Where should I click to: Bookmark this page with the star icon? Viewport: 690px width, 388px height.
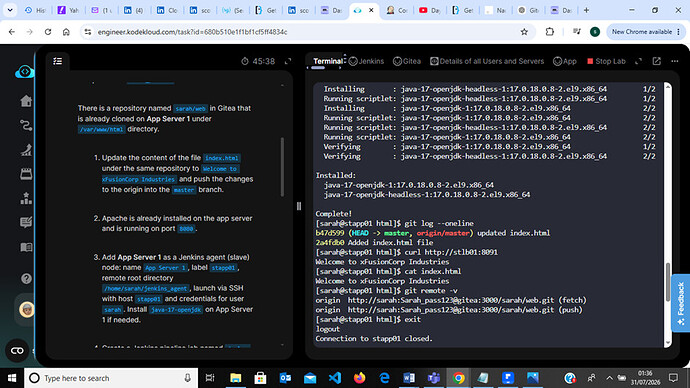[x=524, y=32]
